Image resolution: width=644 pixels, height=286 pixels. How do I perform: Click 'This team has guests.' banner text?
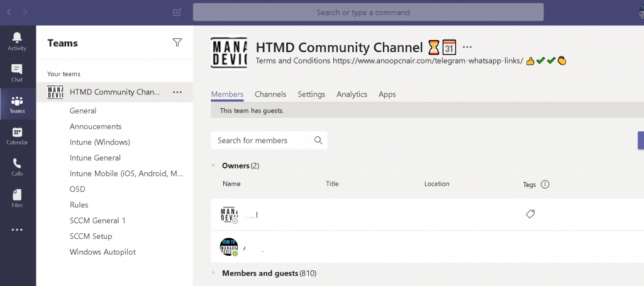click(252, 111)
